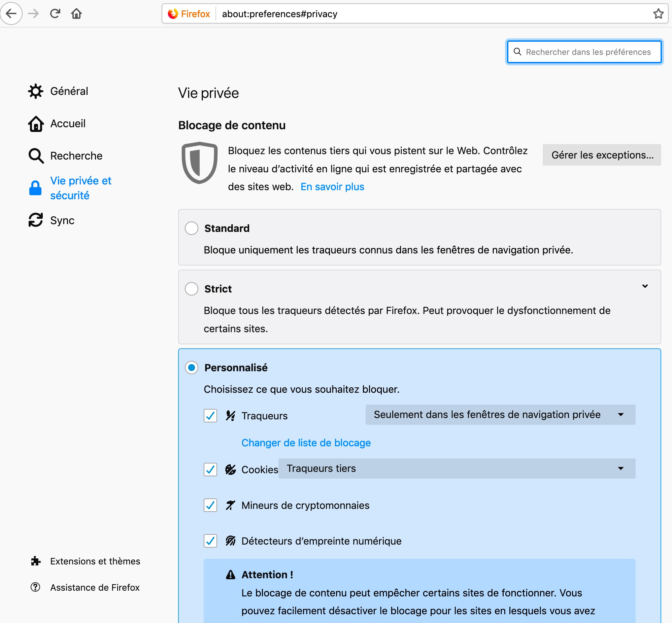Open the Traqueurs private windows dropdown
Image resolution: width=672 pixels, height=623 pixels.
500,415
